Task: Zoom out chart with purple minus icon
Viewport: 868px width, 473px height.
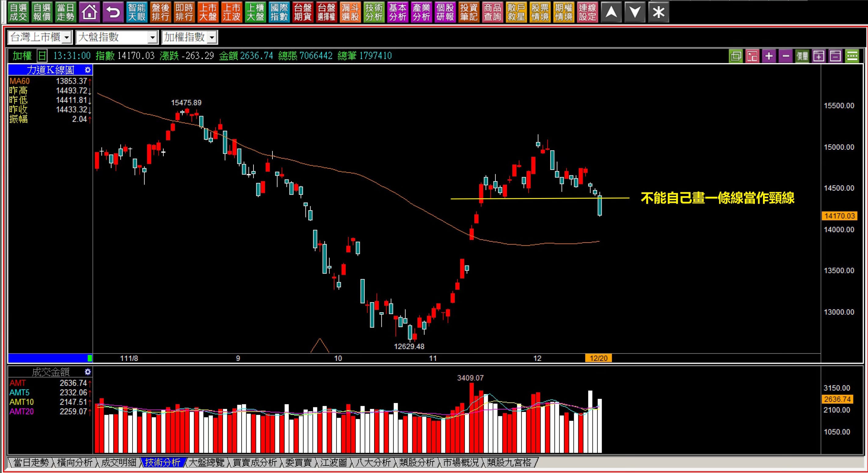Action: pos(786,56)
